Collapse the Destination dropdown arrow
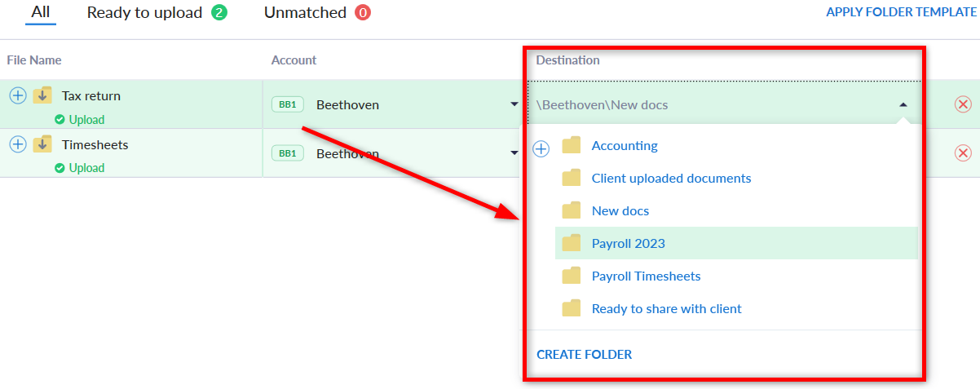 [903, 104]
